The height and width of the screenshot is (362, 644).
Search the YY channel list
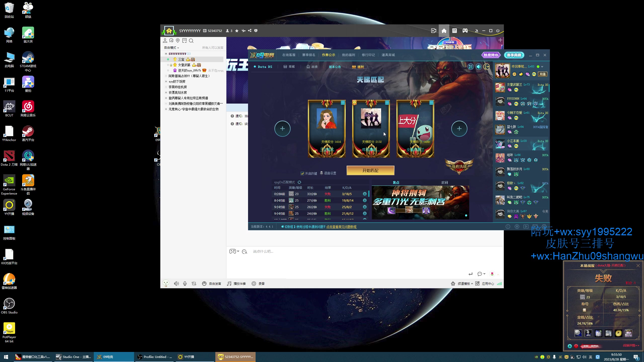click(191, 41)
